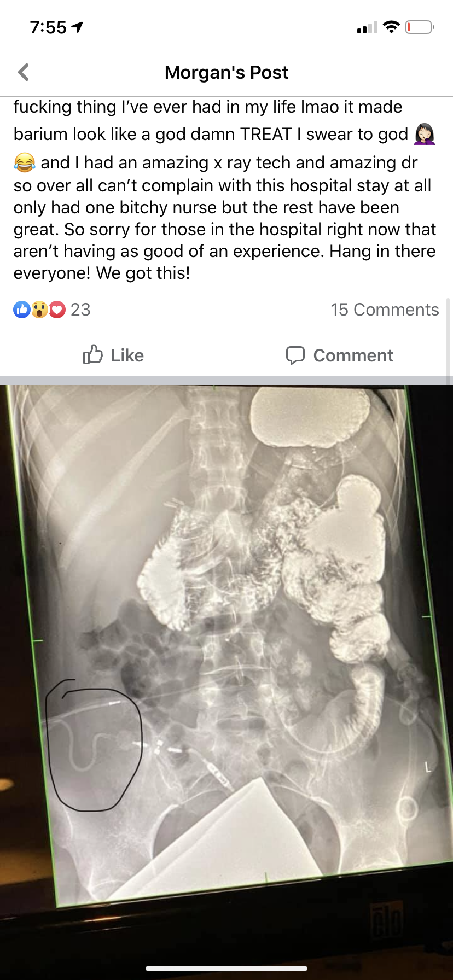Open the blue like reaction icon

coord(21,310)
